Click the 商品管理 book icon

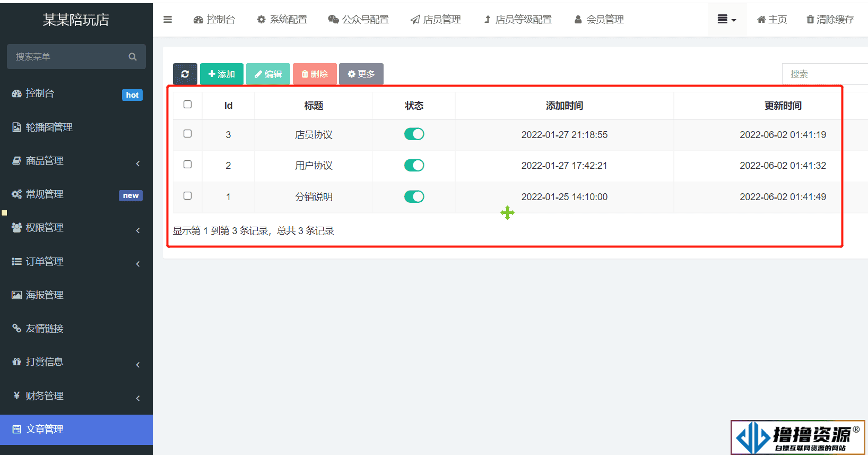pyautogui.click(x=16, y=160)
